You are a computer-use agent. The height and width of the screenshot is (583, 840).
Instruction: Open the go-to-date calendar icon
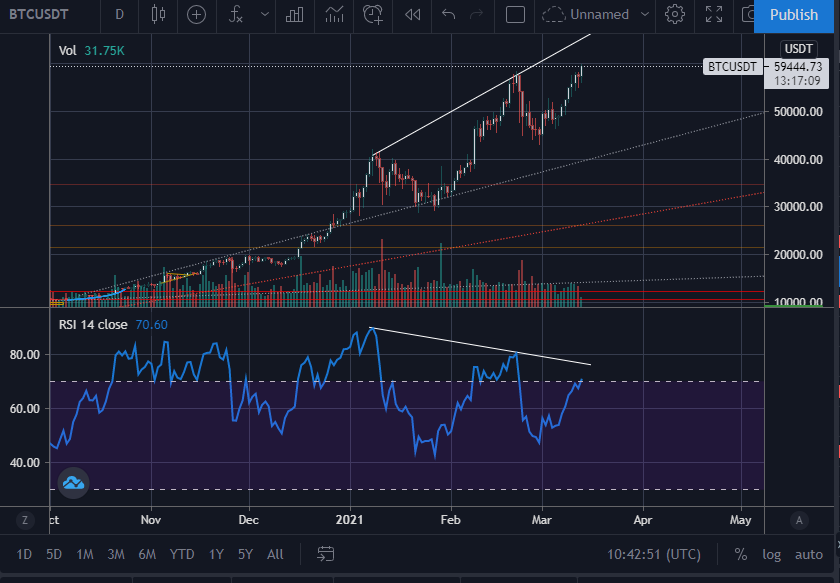click(325, 554)
